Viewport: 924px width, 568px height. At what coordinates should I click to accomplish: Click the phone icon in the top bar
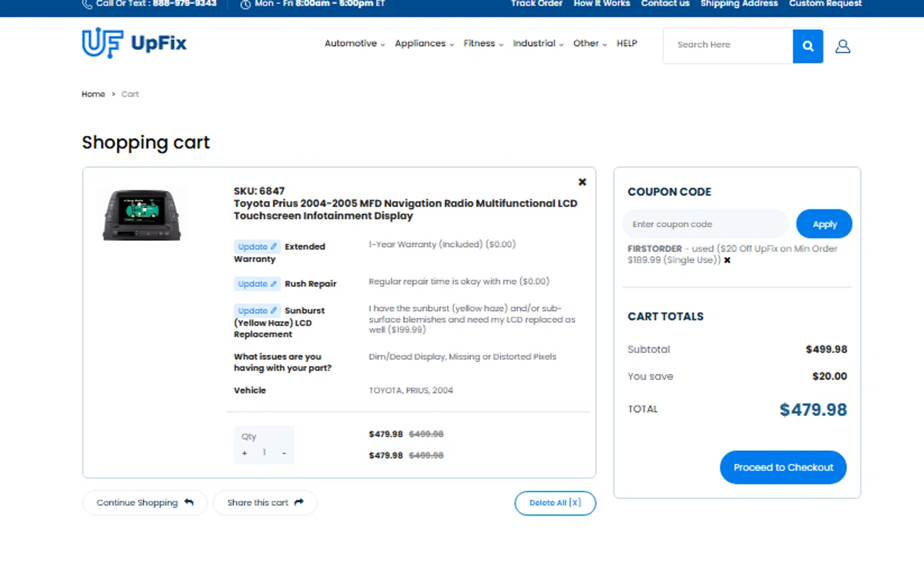coord(87,4)
